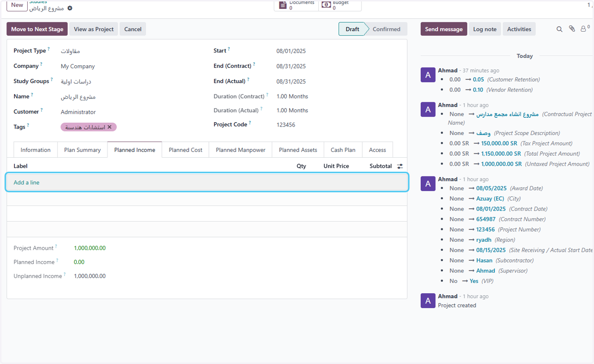Screen dimensions: 594x364
Task: Open help tooltip beside Project Code
Action: click(x=249, y=123)
